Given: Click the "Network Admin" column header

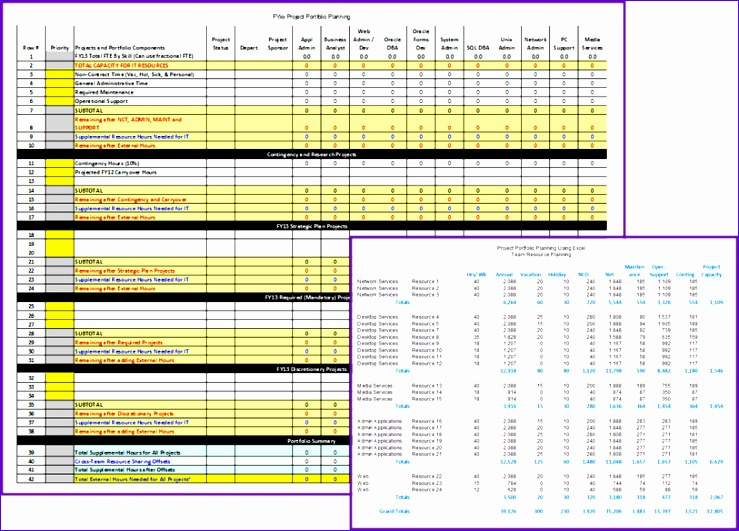Looking at the screenshot, I should tap(535, 43).
